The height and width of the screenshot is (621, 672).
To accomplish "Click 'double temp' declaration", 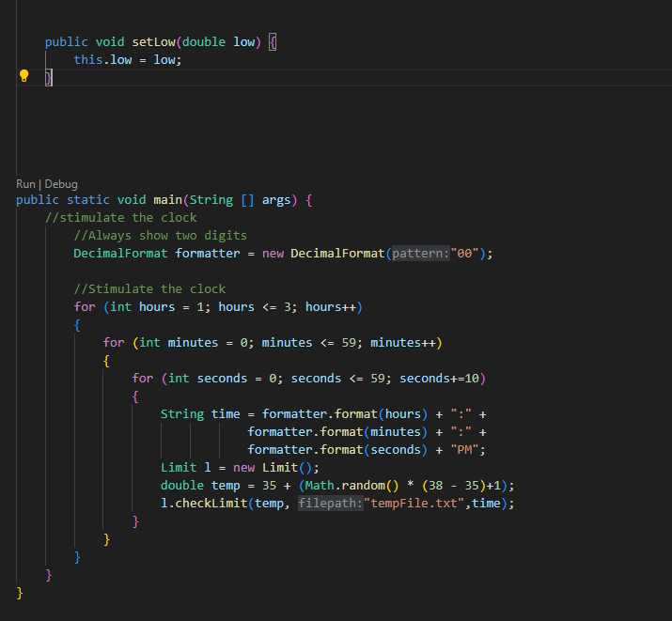I will pos(200,486).
